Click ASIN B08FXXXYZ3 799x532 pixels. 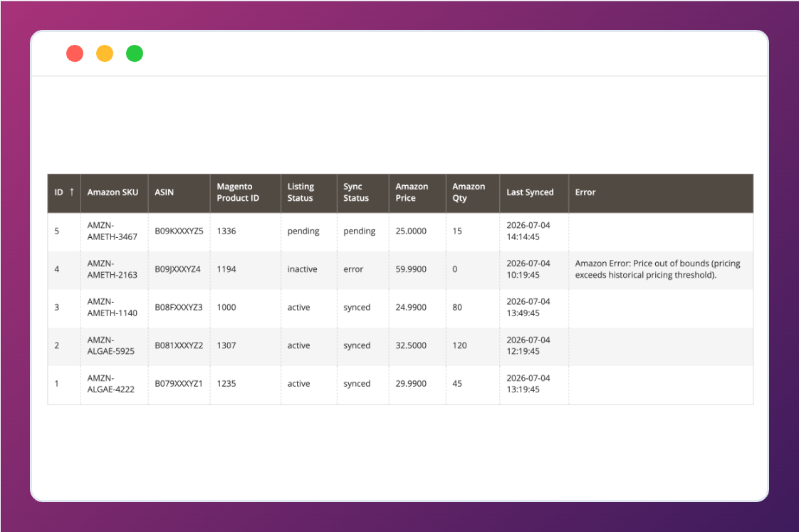pos(179,307)
